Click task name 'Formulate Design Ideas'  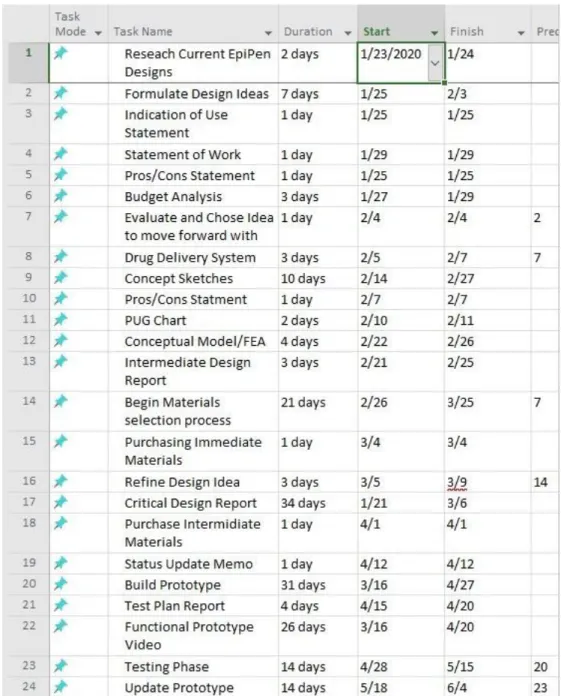click(x=197, y=94)
